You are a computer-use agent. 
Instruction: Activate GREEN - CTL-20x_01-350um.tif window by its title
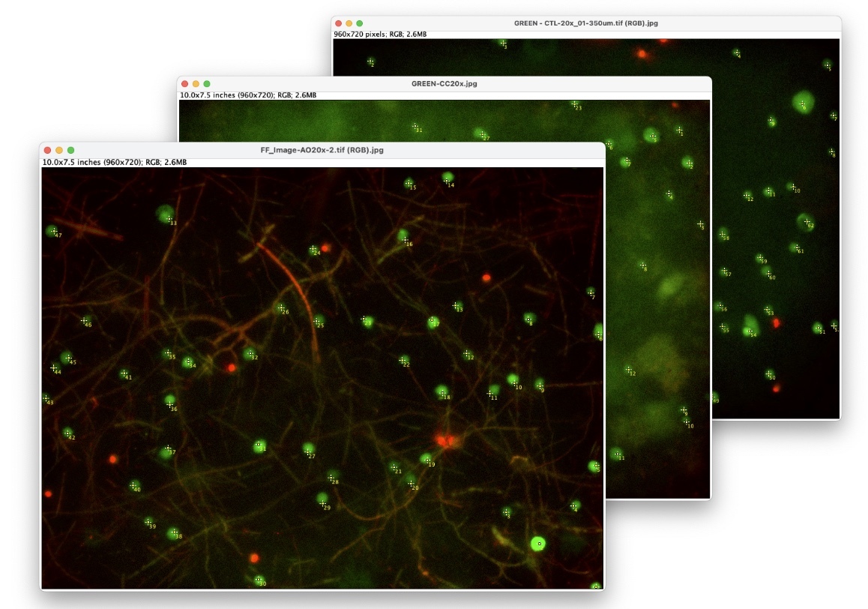pyautogui.click(x=585, y=23)
